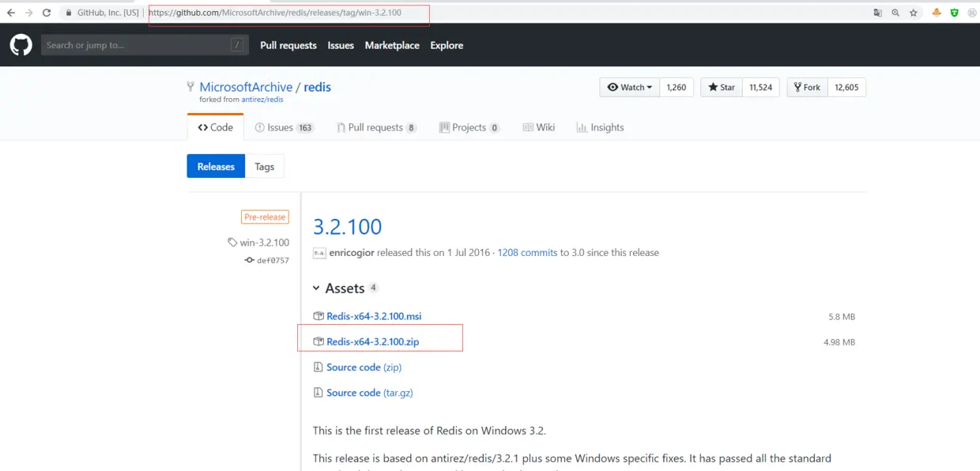Go to GitHub home via Octocat logo
This screenshot has width=980, height=471.
(21, 45)
